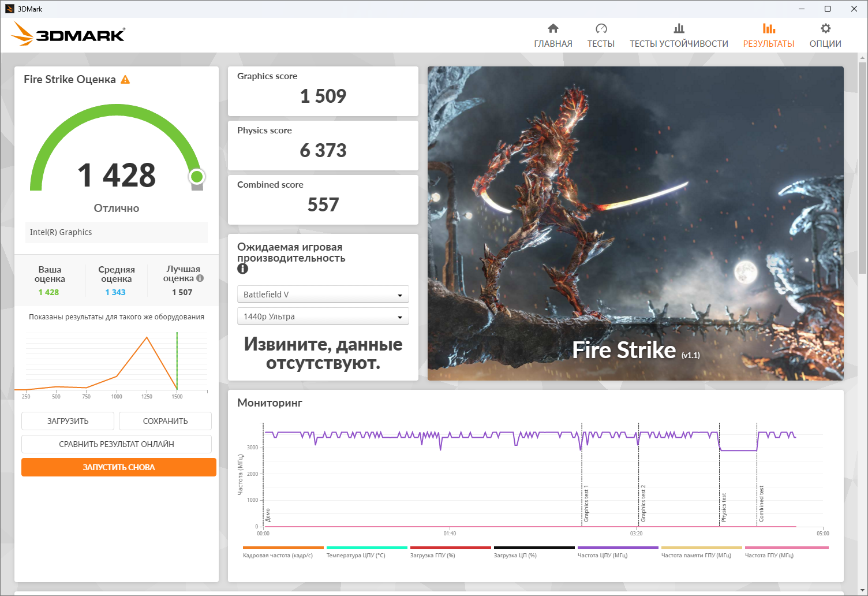Viewport: 868px width, 596px height.
Task: Toggle the Кадровая частота legend series
Action: (x=278, y=555)
